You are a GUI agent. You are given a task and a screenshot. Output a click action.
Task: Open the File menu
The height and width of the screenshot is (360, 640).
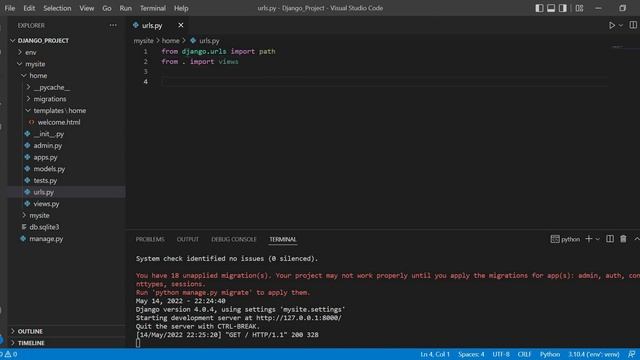click(10, 8)
